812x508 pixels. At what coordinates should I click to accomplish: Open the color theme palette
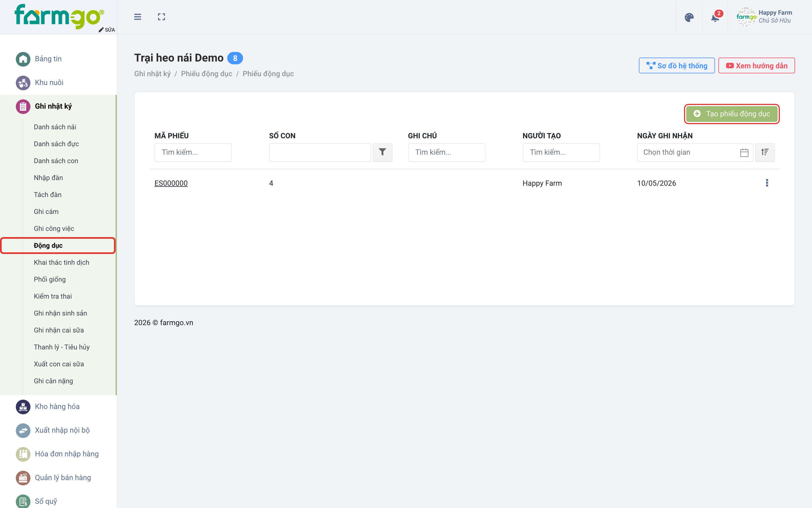[689, 17]
